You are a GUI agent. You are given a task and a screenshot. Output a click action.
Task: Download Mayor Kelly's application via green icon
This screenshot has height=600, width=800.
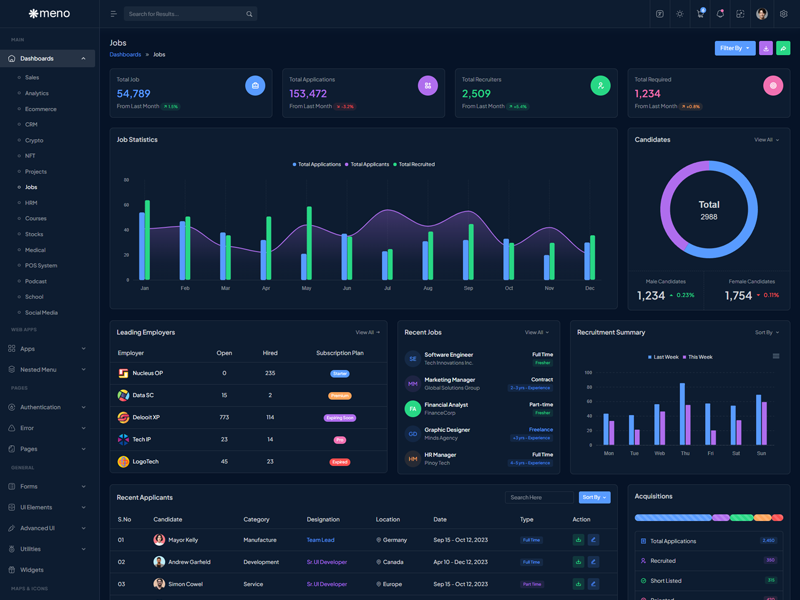pos(578,540)
